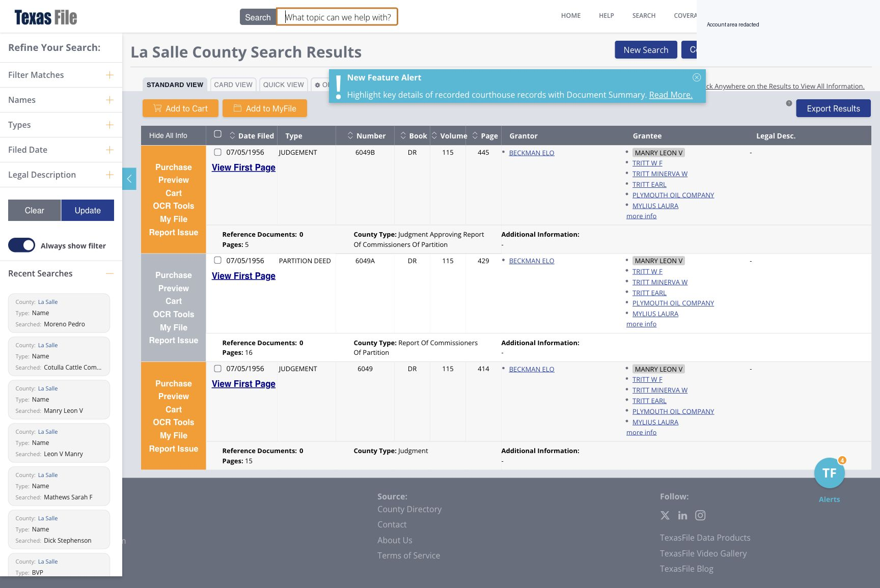880x588 pixels.
Task: Click Preview for document 6049A
Action: click(174, 288)
